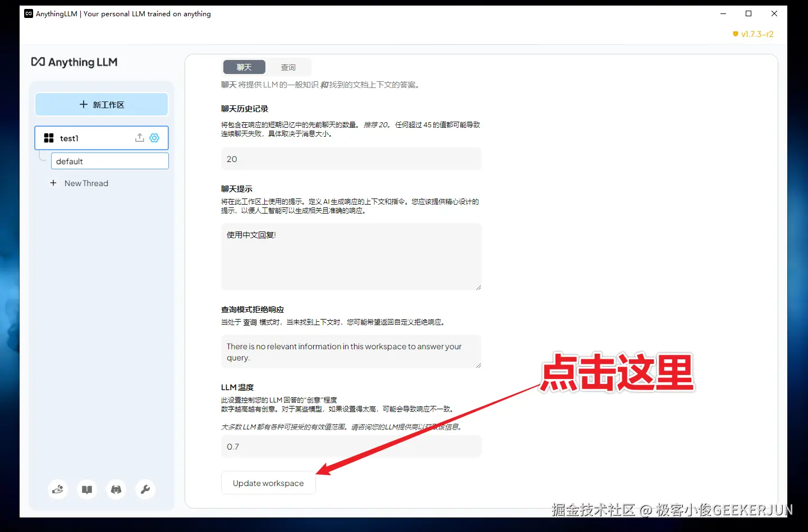Click the LLM temperature field showing 0.7
Screen dimensions: 808x532
[x=351, y=446]
